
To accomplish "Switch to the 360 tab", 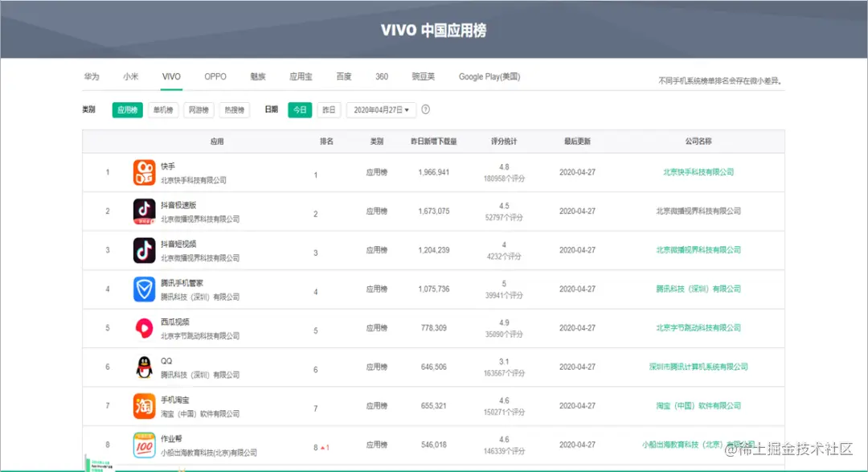I will pyautogui.click(x=382, y=76).
